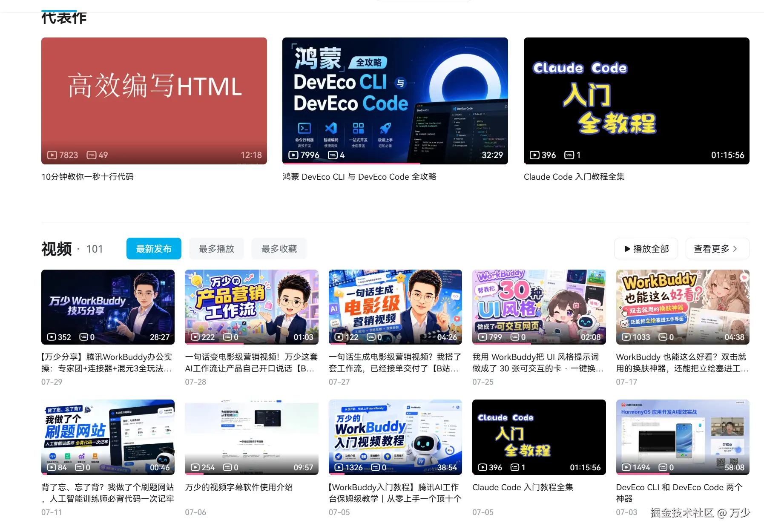Click danmaku icon on WorkBuddy入门视频教程 thumbnail
The width and height of the screenshot is (764, 532).
click(376, 467)
